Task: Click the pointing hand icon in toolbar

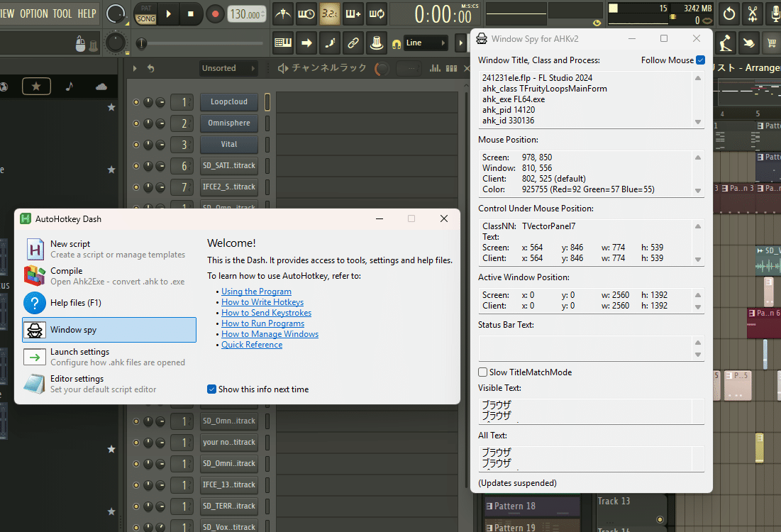Action: coord(748,43)
